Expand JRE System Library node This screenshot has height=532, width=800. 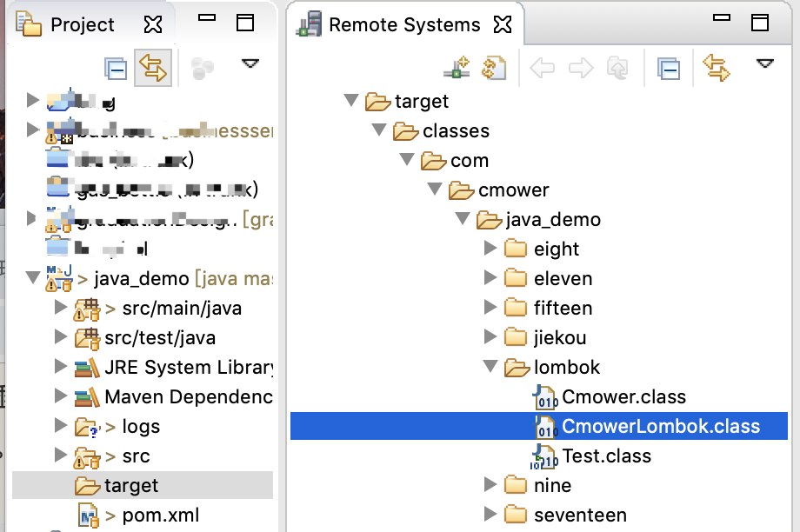tap(61, 367)
